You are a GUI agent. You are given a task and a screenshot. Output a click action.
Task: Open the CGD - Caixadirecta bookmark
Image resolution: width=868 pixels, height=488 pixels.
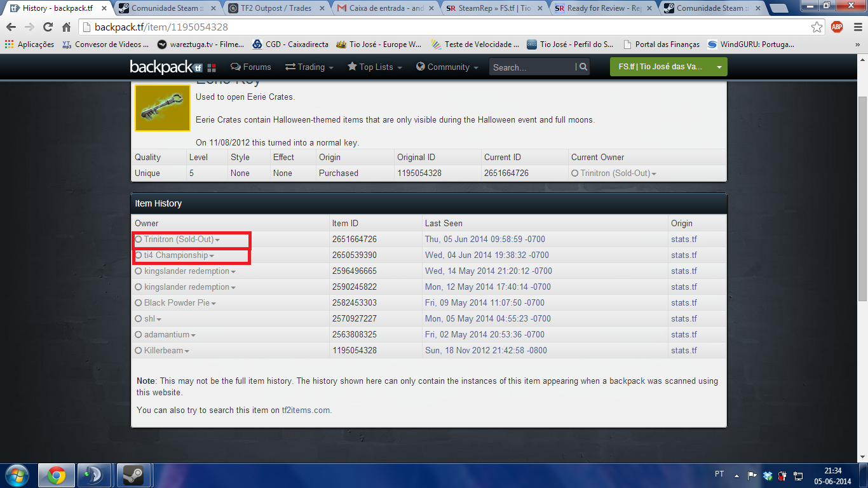[290, 44]
